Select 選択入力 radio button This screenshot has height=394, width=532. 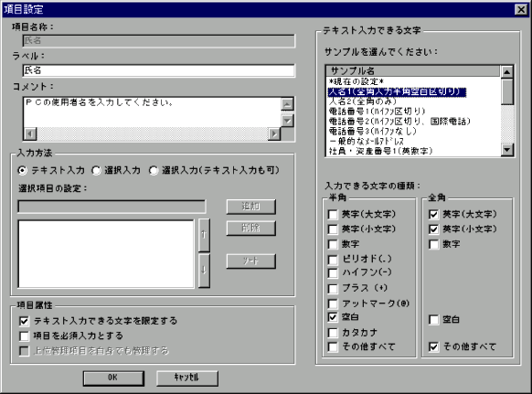(x=96, y=170)
